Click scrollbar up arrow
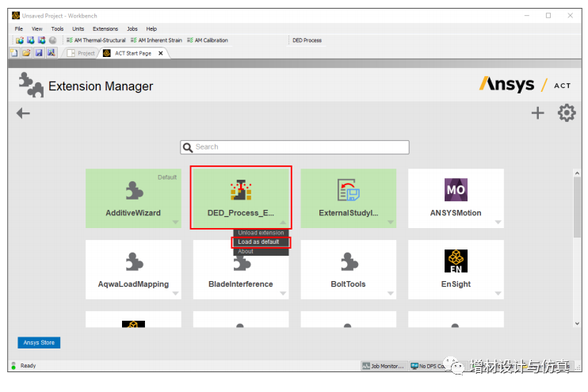This screenshot has width=588, height=392. (577, 173)
